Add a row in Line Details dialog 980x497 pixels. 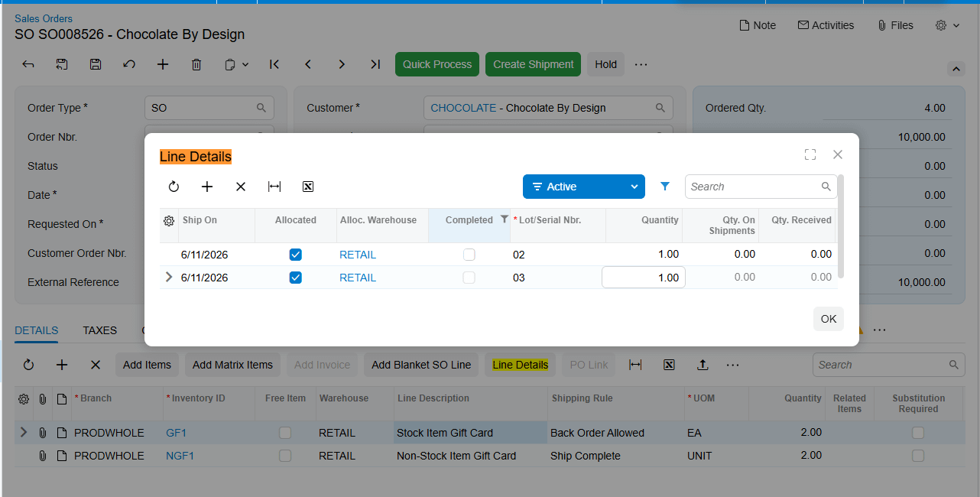pos(207,187)
